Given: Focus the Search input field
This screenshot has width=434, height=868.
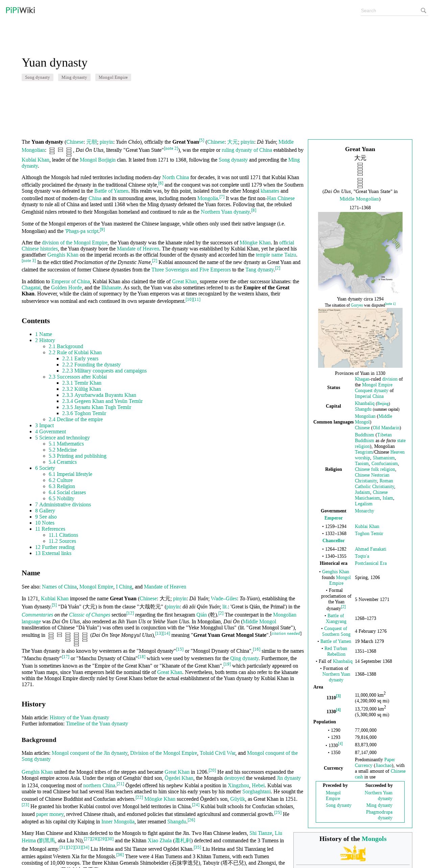Looking at the screenshot, I should pyautogui.click(x=389, y=10).
